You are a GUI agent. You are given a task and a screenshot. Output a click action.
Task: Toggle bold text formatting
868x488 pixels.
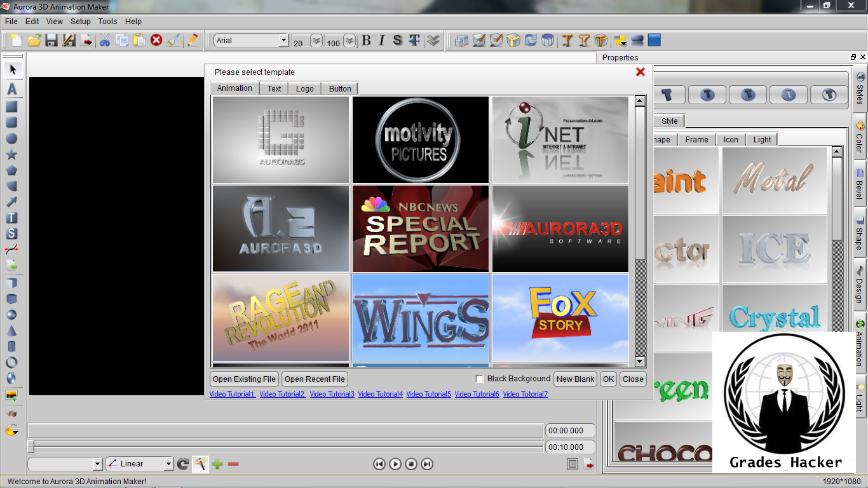(x=366, y=41)
